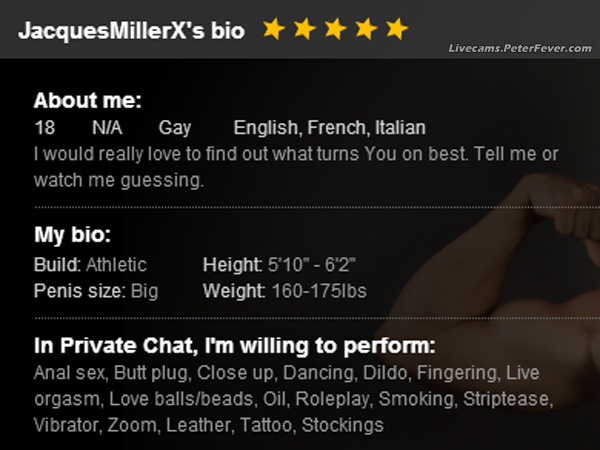Click the fourth gold rating star
The height and width of the screenshot is (450, 600).
coord(366,29)
